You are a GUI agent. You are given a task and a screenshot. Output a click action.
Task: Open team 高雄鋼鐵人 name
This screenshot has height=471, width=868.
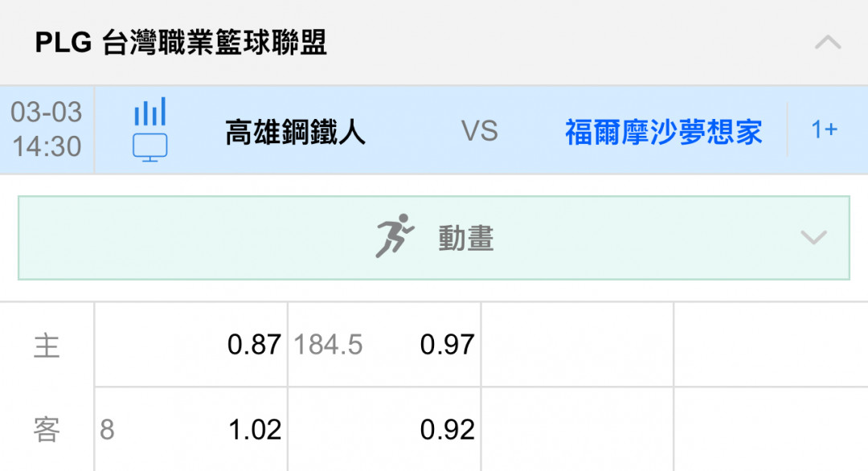pyautogui.click(x=295, y=133)
